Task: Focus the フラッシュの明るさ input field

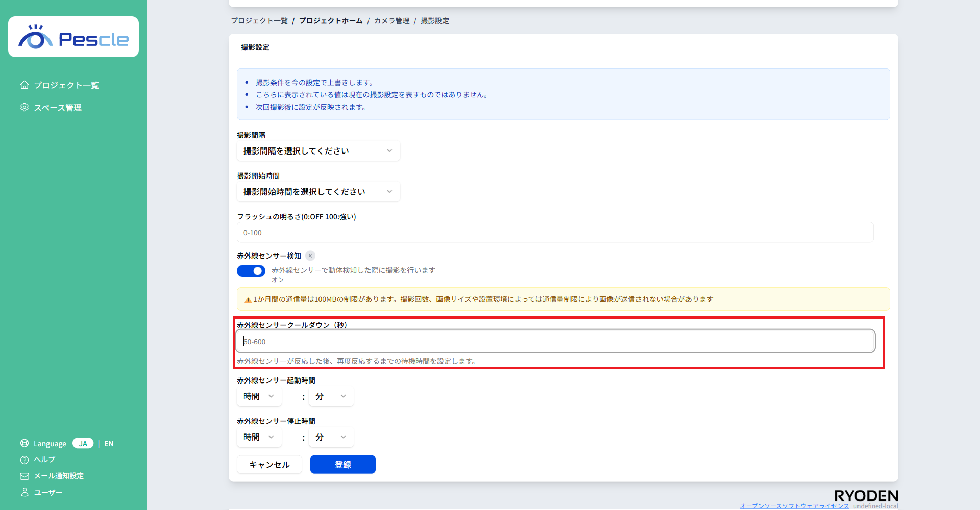Action: click(555, 233)
